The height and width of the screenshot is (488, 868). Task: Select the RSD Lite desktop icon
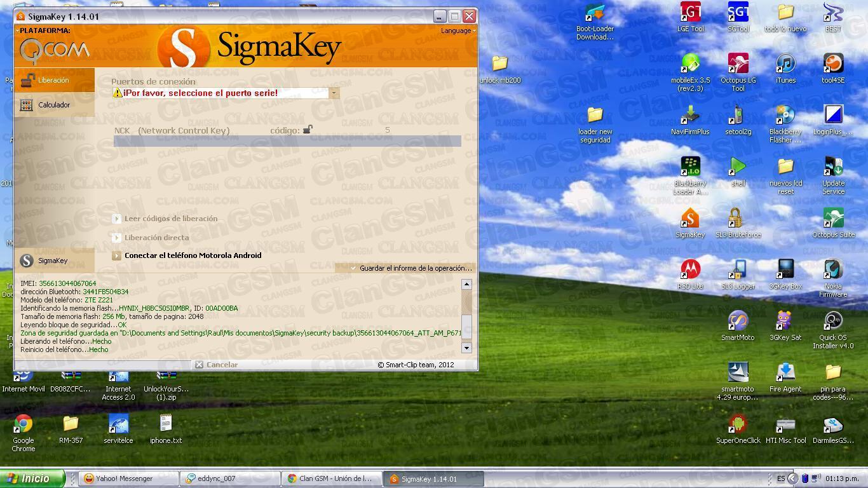tap(690, 275)
